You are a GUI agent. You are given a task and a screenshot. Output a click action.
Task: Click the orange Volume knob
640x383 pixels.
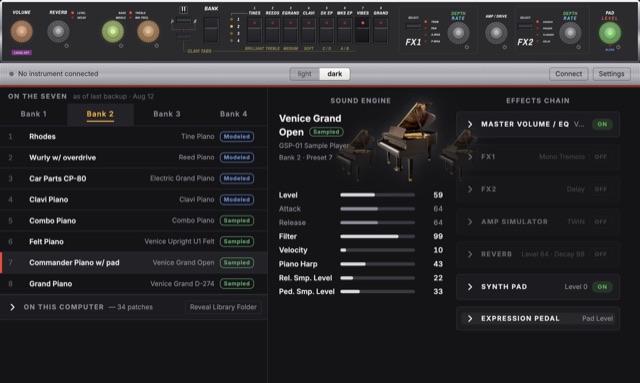click(x=22, y=31)
